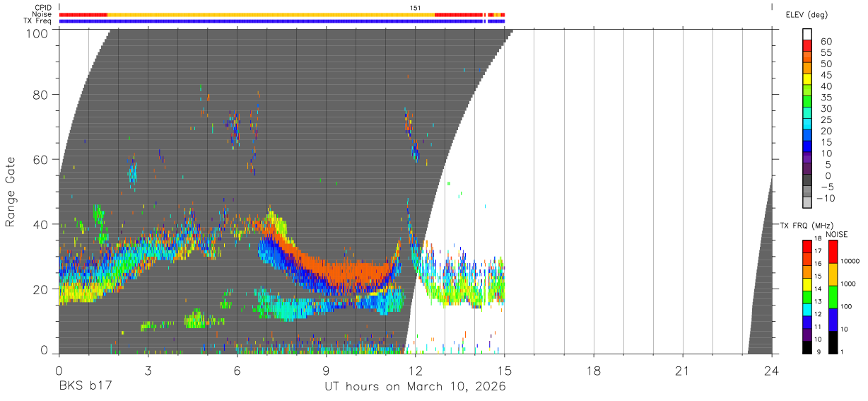Click the x-axis tick label '3'
Screen dimensions: 868x401
[x=148, y=370]
